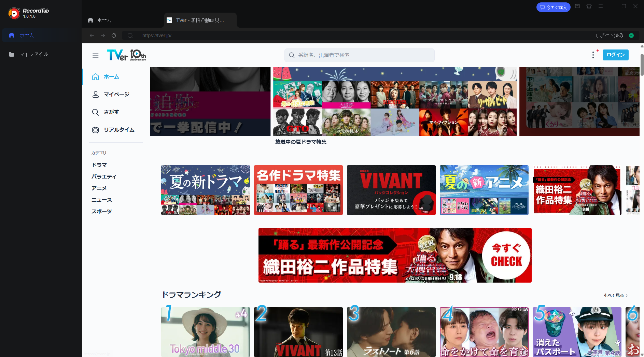This screenshot has height=357, width=644.
Task: Click the RecordFab logo icon
Action: click(14, 13)
